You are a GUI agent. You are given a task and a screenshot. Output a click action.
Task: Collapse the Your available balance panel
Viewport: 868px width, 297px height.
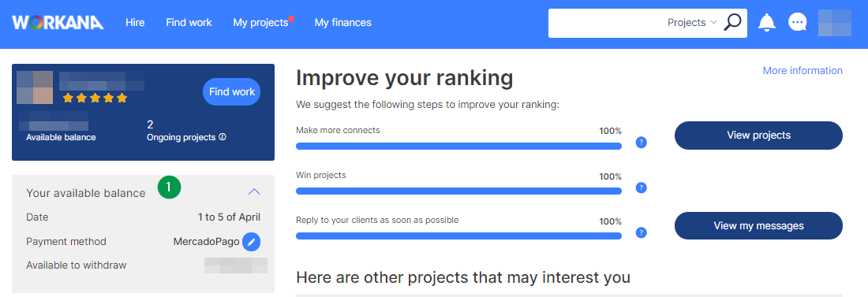tap(254, 192)
